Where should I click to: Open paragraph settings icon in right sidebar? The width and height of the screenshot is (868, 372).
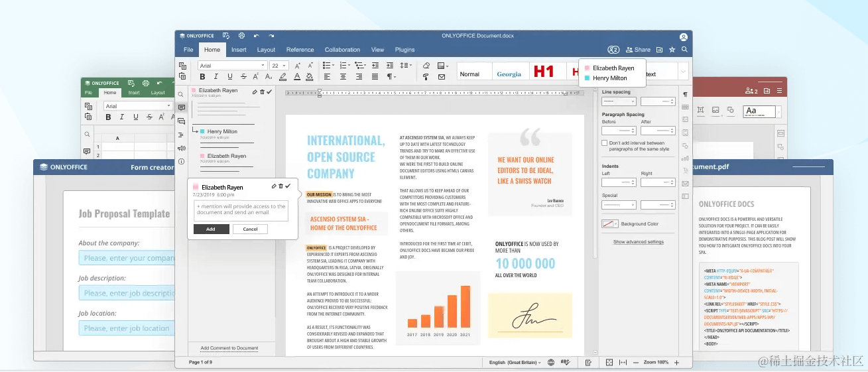[685, 95]
